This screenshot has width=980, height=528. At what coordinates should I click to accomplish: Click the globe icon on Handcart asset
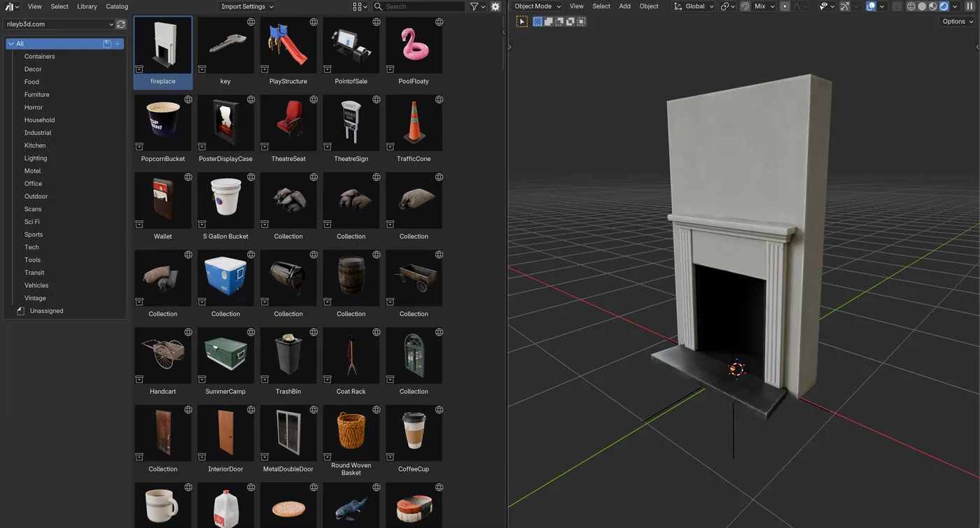pyautogui.click(x=188, y=332)
